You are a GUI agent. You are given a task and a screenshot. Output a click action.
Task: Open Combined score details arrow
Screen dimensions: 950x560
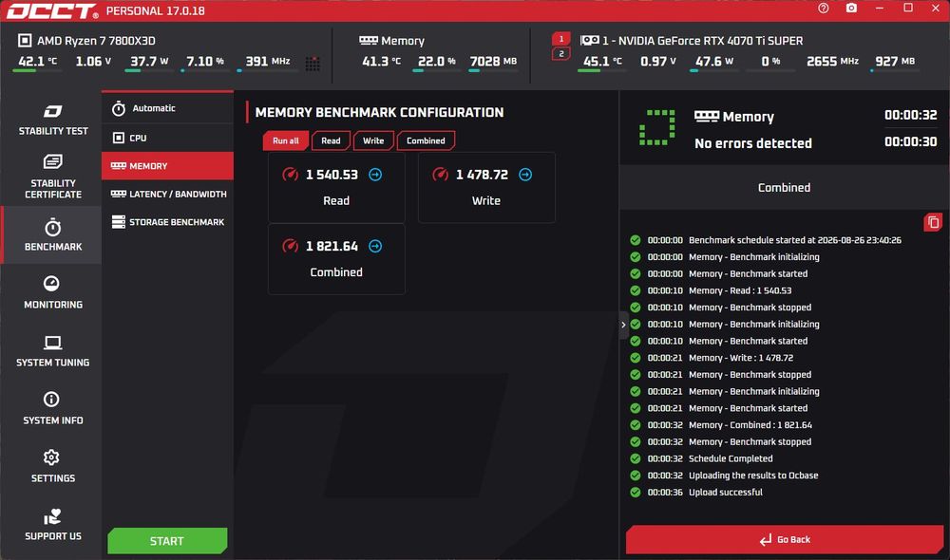[x=375, y=246]
